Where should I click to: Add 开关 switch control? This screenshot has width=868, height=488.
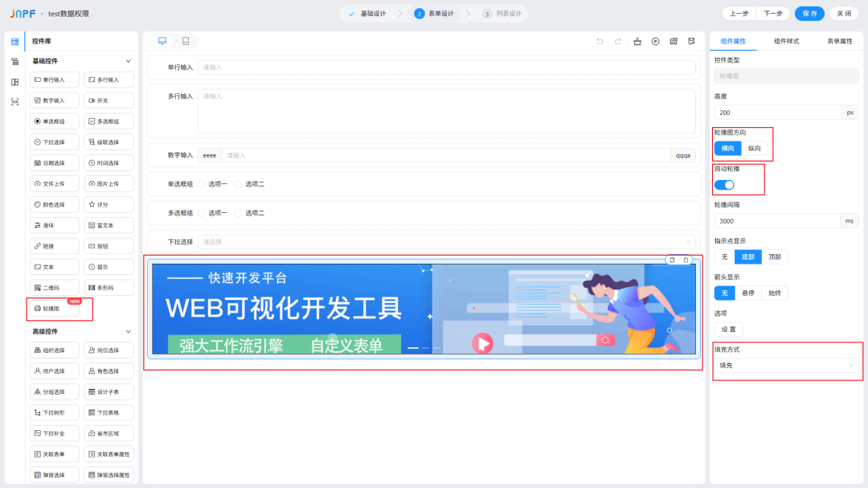pyautogui.click(x=108, y=100)
